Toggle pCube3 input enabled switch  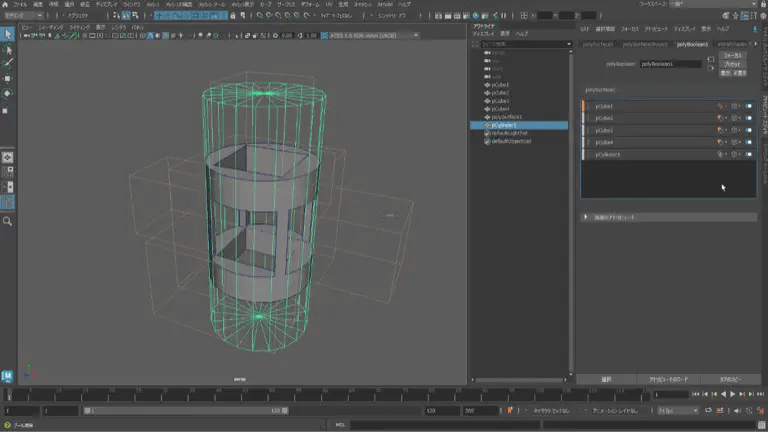748,130
